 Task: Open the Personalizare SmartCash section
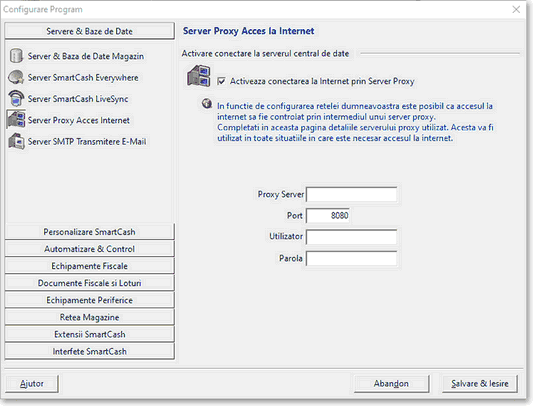click(89, 232)
